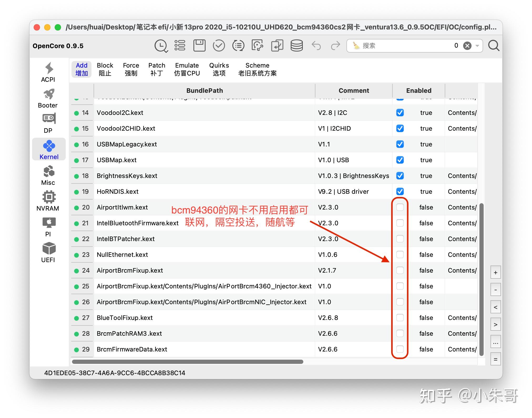The width and height of the screenshot is (532, 418).
Task: Switch to the Quirks tab
Action: pos(219,69)
